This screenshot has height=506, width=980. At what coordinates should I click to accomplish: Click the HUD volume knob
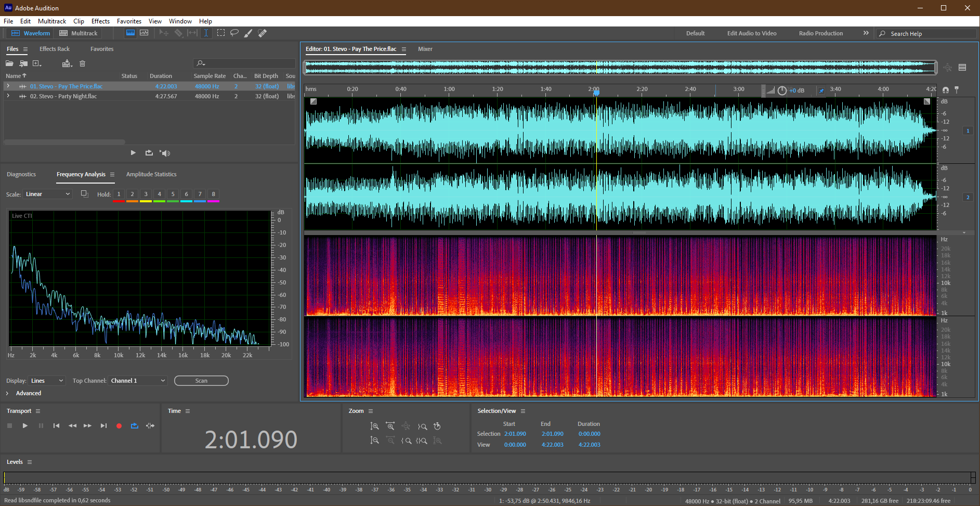click(x=782, y=90)
